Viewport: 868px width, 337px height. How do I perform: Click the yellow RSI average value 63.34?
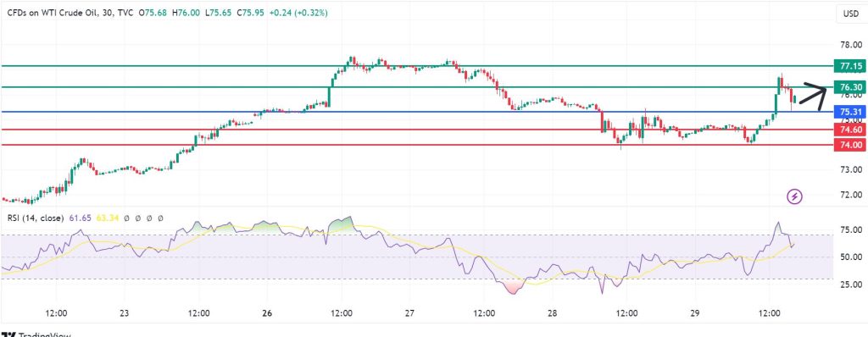[x=108, y=218]
